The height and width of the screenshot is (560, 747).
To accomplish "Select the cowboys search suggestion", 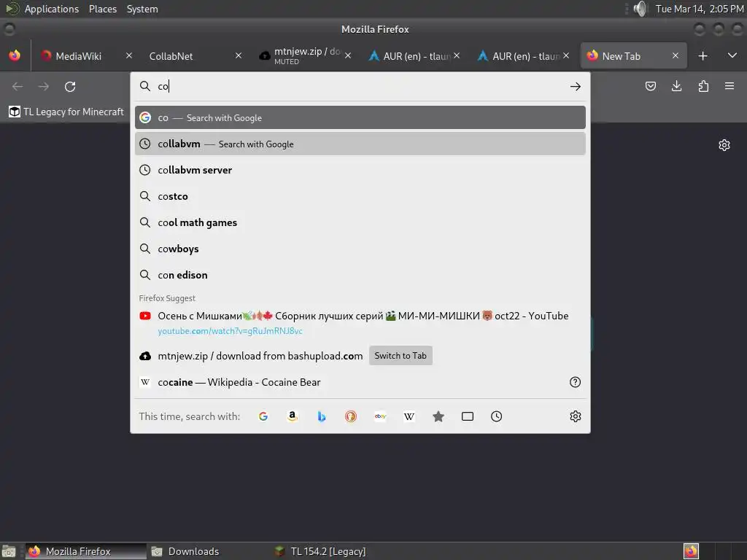I will click(360, 249).
